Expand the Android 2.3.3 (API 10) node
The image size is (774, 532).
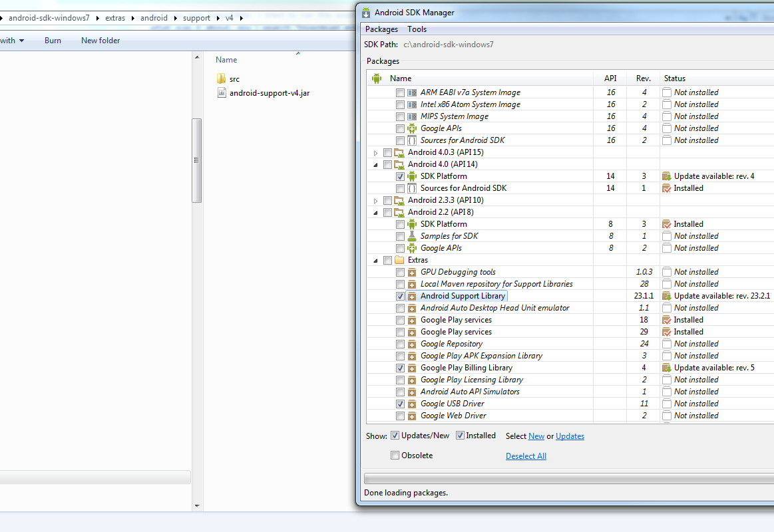pos(375,201)
